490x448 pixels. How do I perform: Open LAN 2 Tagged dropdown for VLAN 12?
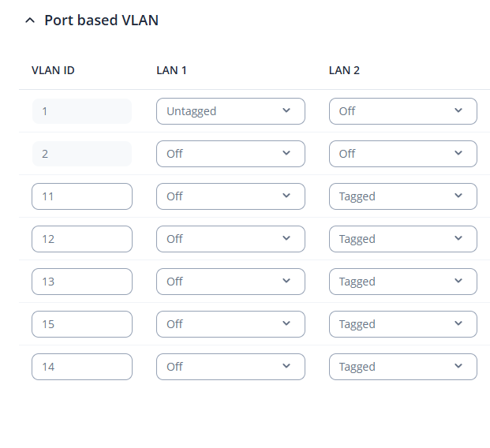402,239
